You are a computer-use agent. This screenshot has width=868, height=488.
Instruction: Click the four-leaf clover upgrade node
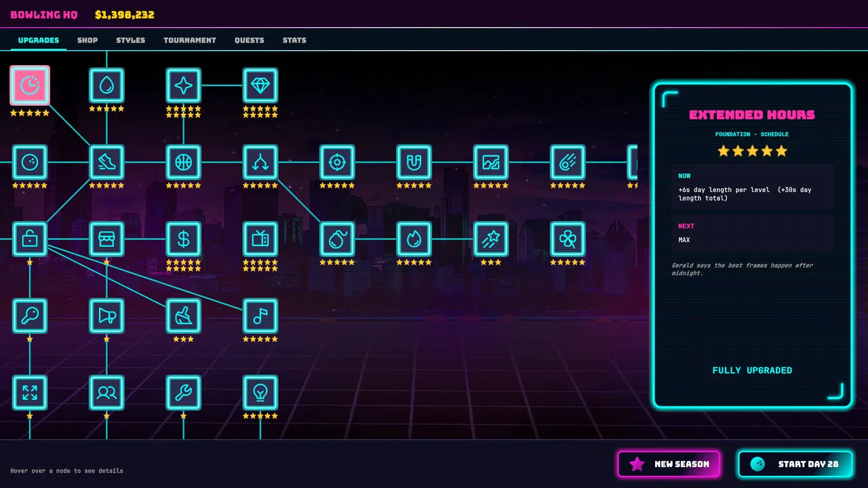pos(568,239)
